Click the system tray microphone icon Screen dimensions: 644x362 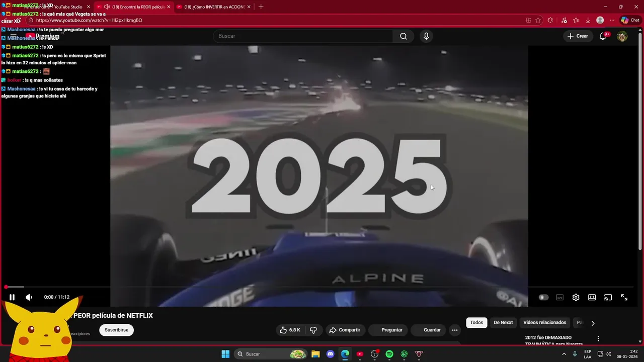tap(575, 354)
